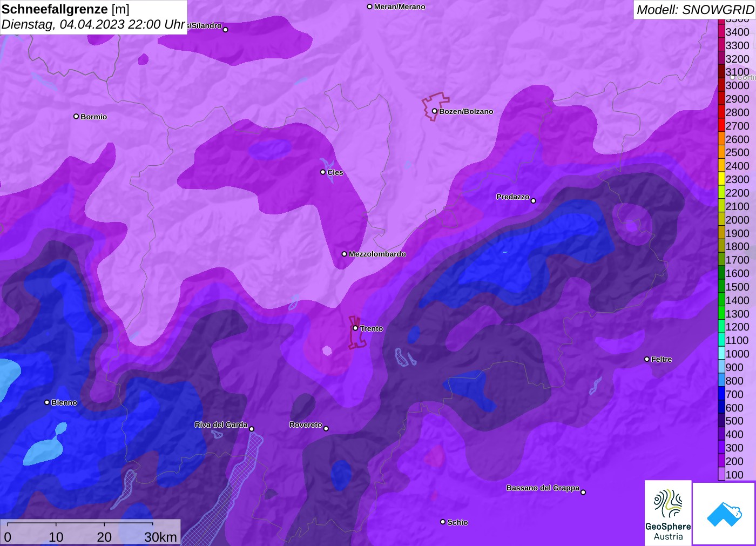Click the '10' scale bar tick label
Screen dimensions: 756x546
click(x=56, y=537)
